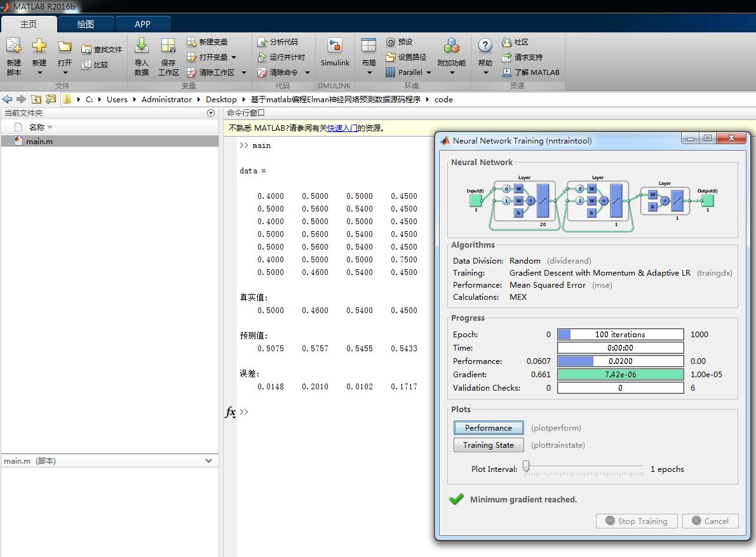This screenshot has height=557, width=756.
Task: Click the forward arrow in address bar
Action: pyautogui.click(x=21, y=99)
